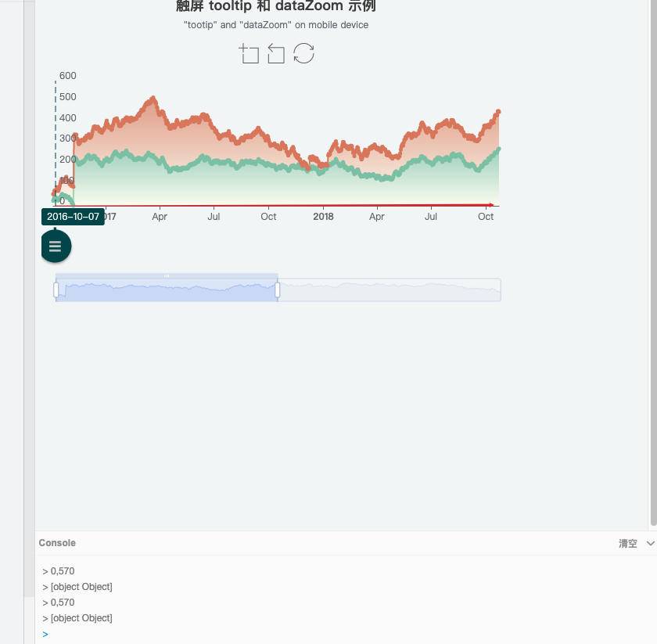Click the x-axis label 2018
This screenshot has height=644, width=657.
323,217
